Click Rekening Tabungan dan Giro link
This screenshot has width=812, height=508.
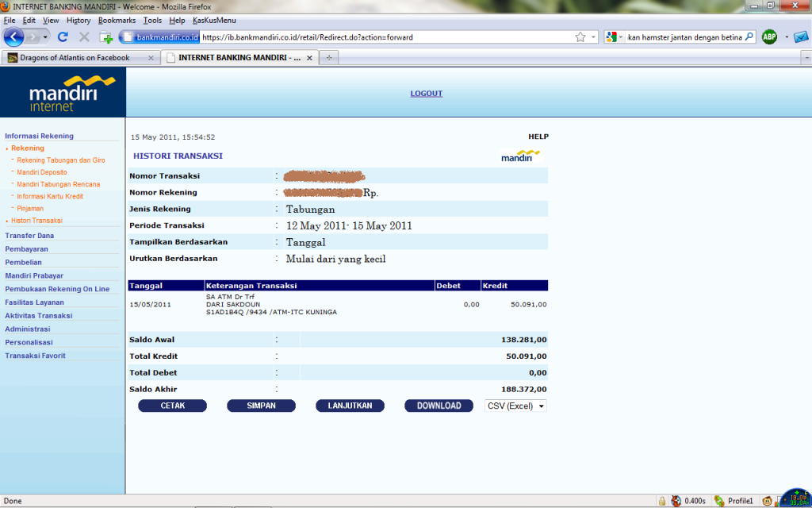tap(60, 160)
